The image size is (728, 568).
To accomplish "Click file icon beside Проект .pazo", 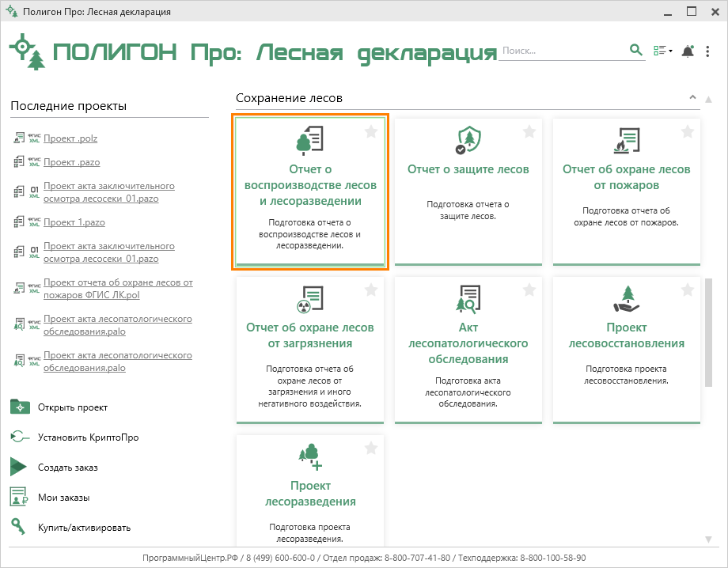I will pos(19,161).
